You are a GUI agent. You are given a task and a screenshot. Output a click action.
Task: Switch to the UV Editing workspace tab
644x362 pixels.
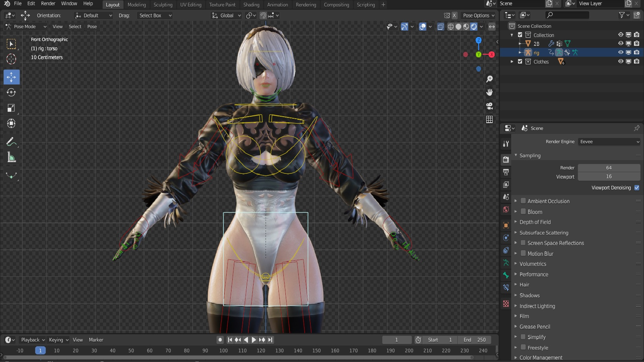191,4
